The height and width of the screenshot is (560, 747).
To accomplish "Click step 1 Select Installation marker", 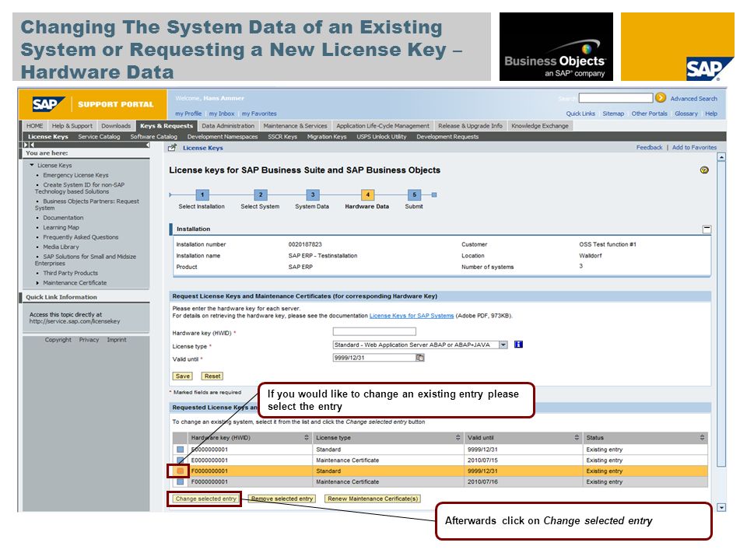I will tap(202, 194).
